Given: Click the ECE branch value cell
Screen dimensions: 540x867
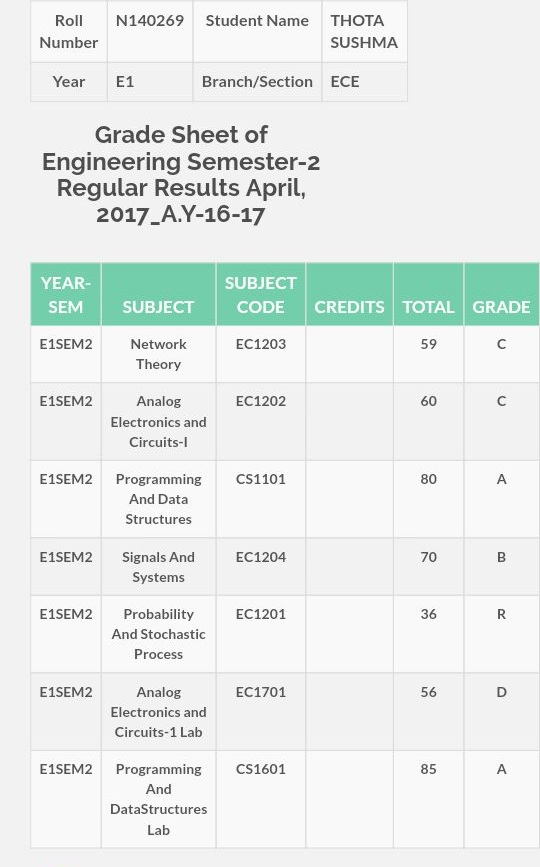Looking at the screenshot, I should click(364, 81).
